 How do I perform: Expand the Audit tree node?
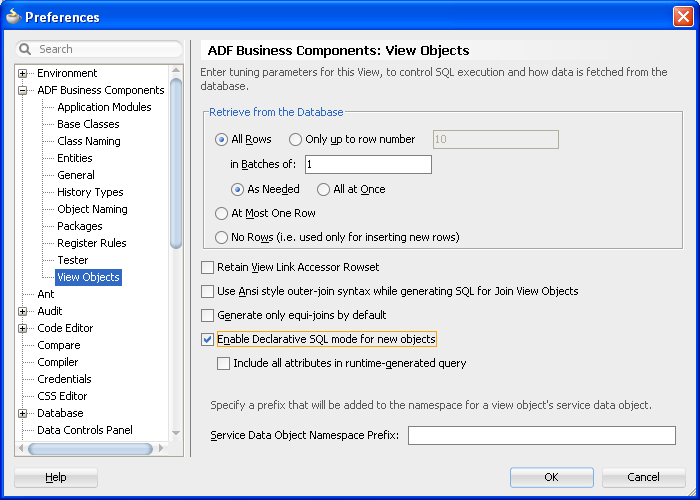(22, 311)
